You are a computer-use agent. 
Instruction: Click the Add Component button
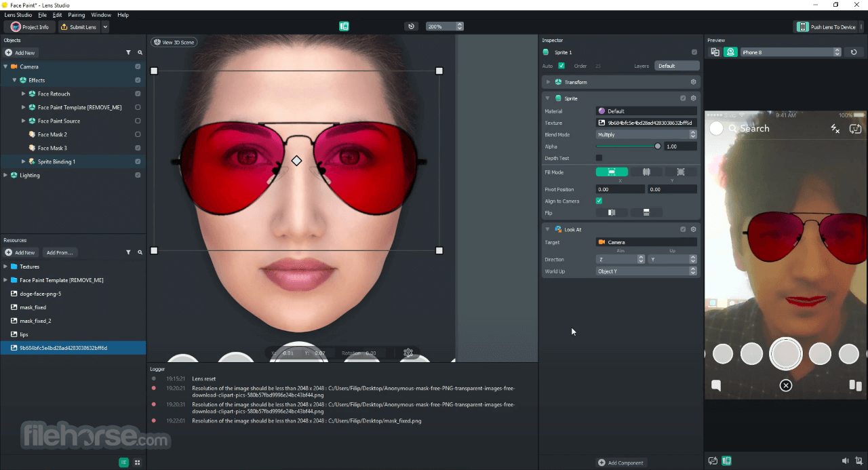620,463
